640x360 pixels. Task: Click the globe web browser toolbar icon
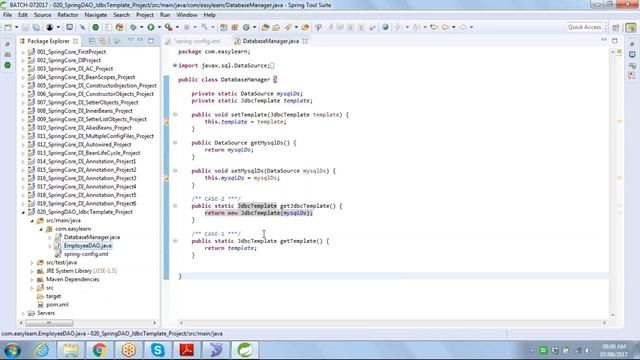pyautogui.click(x=385, y=27)
